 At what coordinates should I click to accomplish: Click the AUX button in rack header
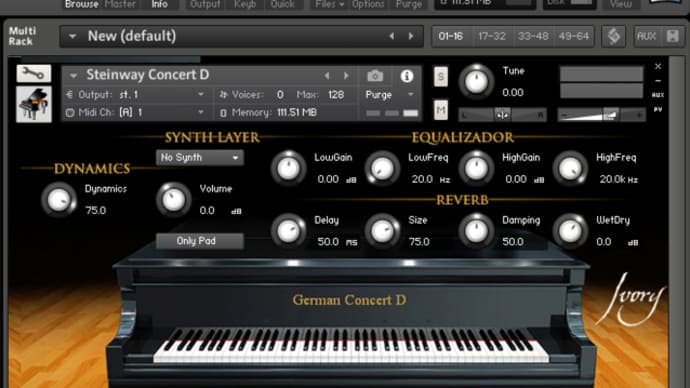pyautogui.click(x=646, y=36)
